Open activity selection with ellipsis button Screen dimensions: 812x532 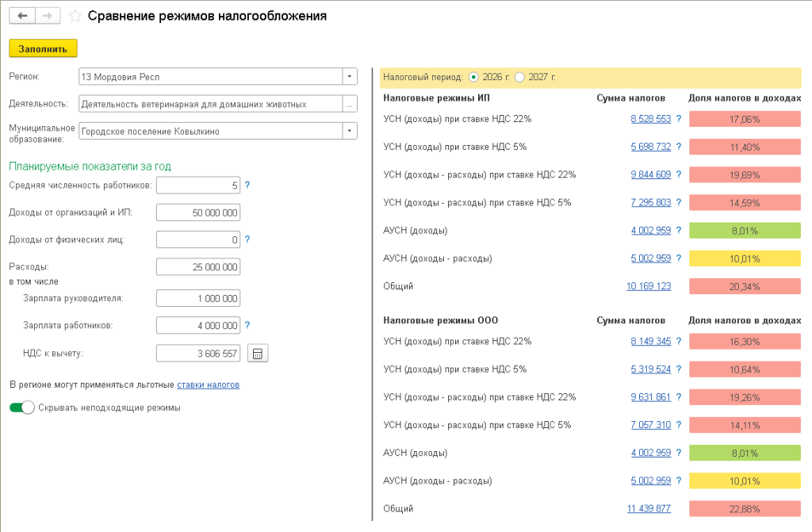point(350,104)
